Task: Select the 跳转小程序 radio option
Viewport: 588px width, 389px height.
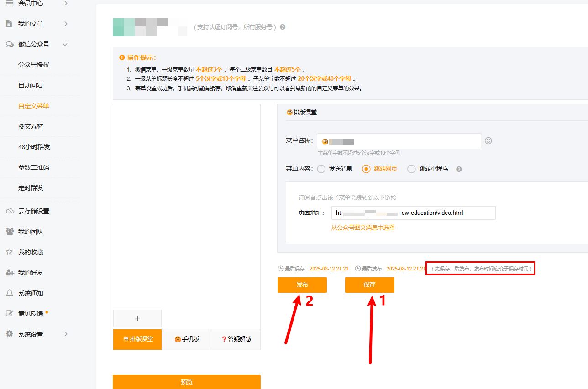Action: (411, 169)
